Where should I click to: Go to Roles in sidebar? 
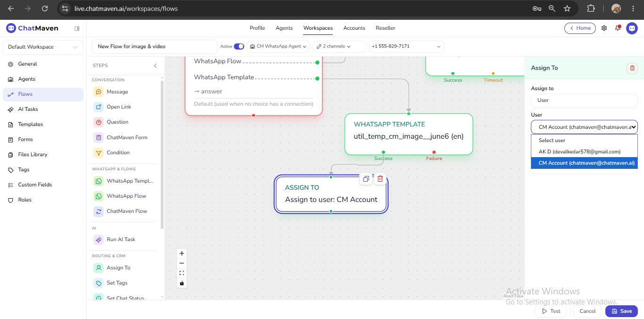click(x=43, y=200)
